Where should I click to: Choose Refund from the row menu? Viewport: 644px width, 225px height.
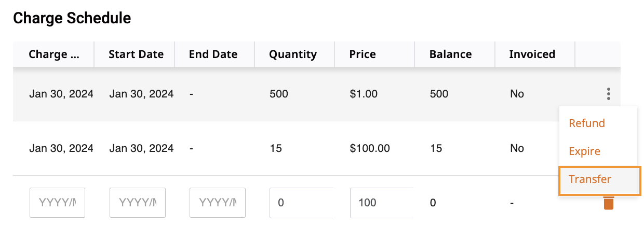[x=587, y=123]
